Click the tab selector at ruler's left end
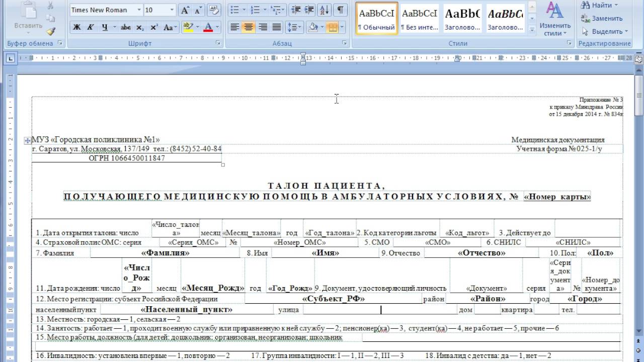 tap(10, 58)
